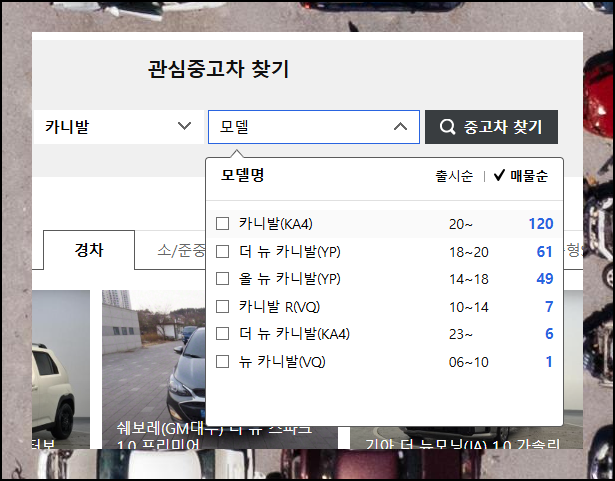Click the 10~14 year range text
615x481 pixels.
click(469, 307)
